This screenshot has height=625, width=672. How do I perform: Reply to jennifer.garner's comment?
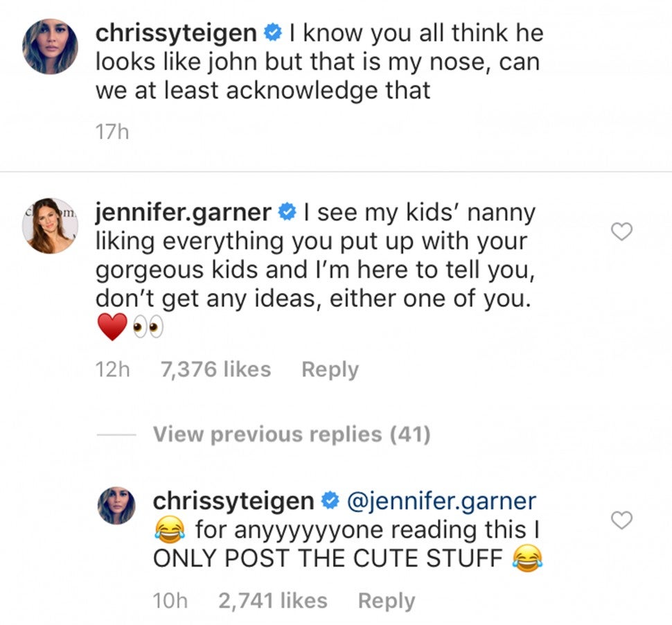[330, 370]
